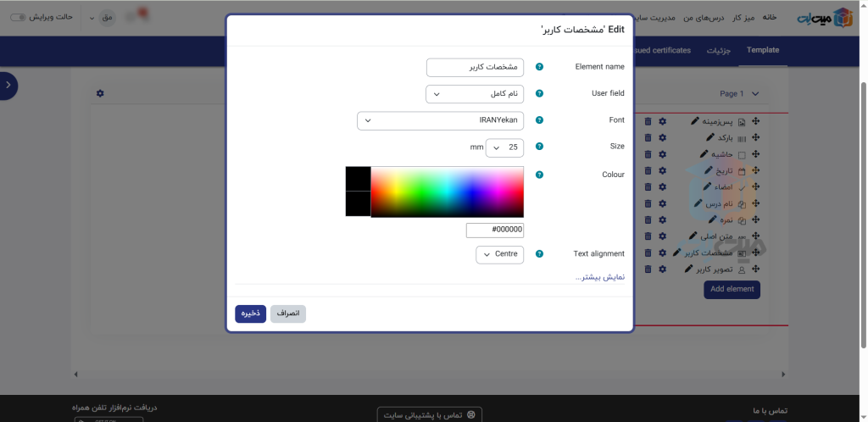Screen dimensions: 868x422
Task: Pick a colour from the colour spectrum
Action: pos(447,192)
